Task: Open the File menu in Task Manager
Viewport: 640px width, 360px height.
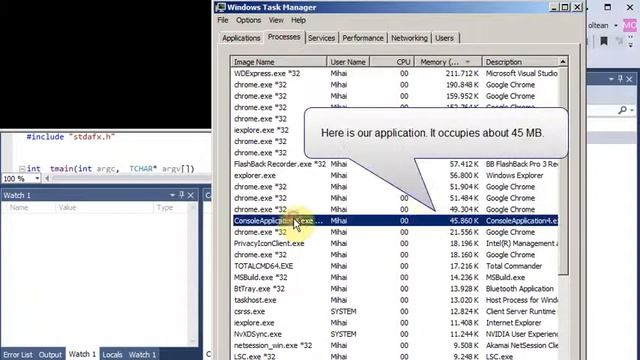Action: pyautogui.click(x=222, y=20)
